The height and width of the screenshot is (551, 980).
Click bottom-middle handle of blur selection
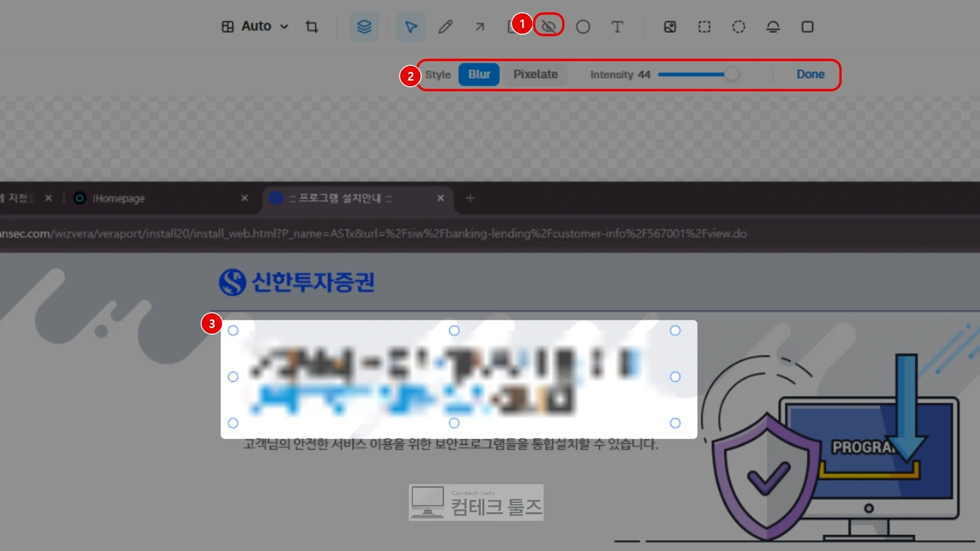(454, 423)
